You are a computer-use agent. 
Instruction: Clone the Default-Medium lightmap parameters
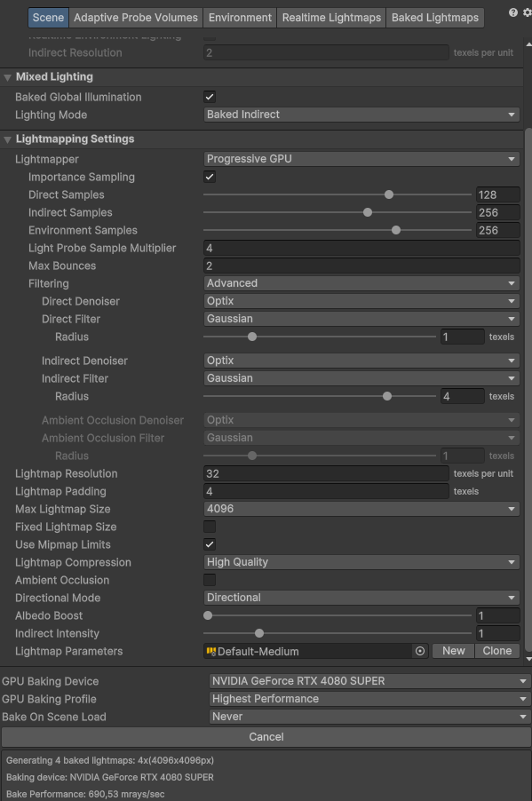tap(496, 651)
